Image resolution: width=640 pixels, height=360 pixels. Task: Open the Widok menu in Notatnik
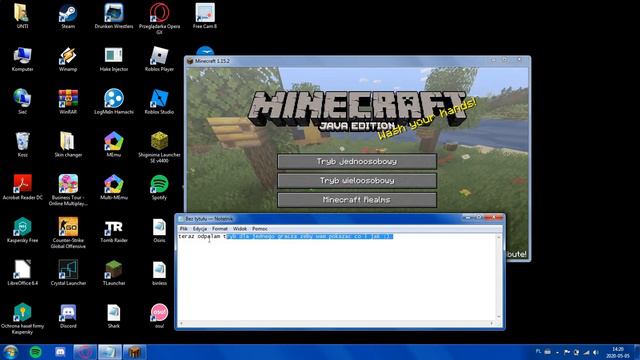coord(240,229)
